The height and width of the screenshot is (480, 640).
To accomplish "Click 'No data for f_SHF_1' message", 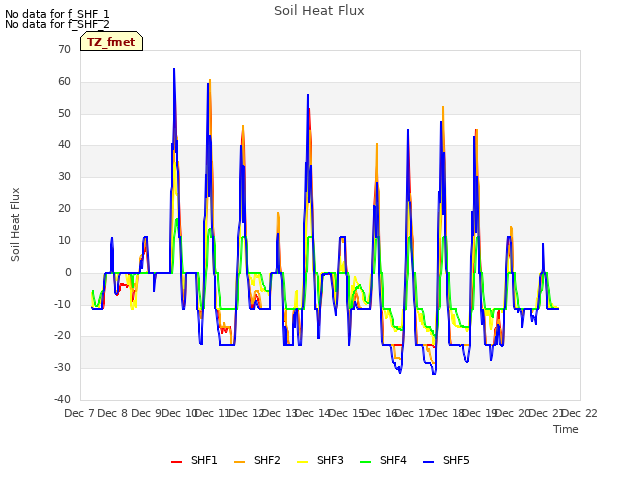I will 57,14.
